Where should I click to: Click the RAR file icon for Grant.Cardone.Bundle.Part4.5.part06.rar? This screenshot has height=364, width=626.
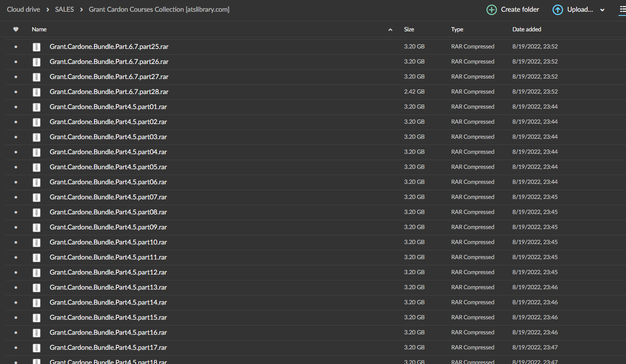37,182
